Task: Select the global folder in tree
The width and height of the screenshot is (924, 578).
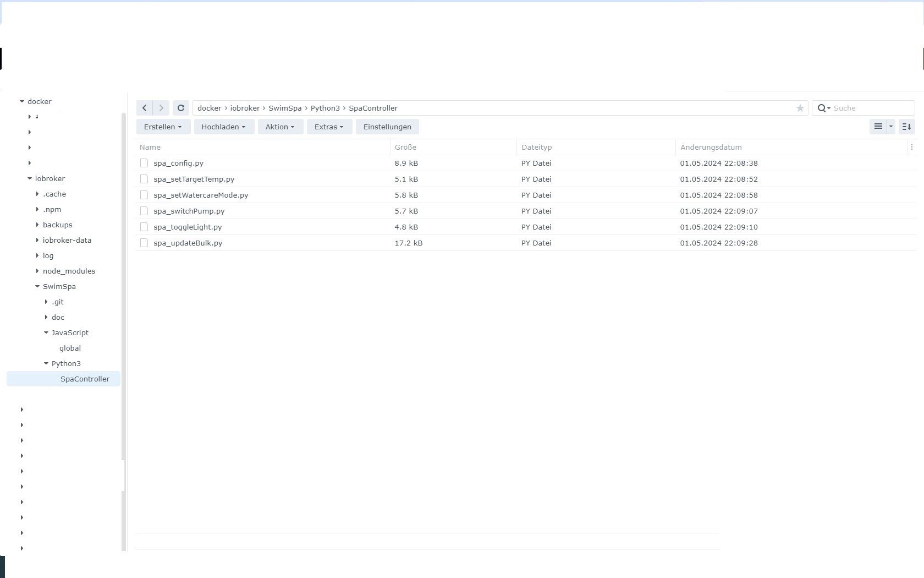Action: pyautogui.click(x=70, y=348)
